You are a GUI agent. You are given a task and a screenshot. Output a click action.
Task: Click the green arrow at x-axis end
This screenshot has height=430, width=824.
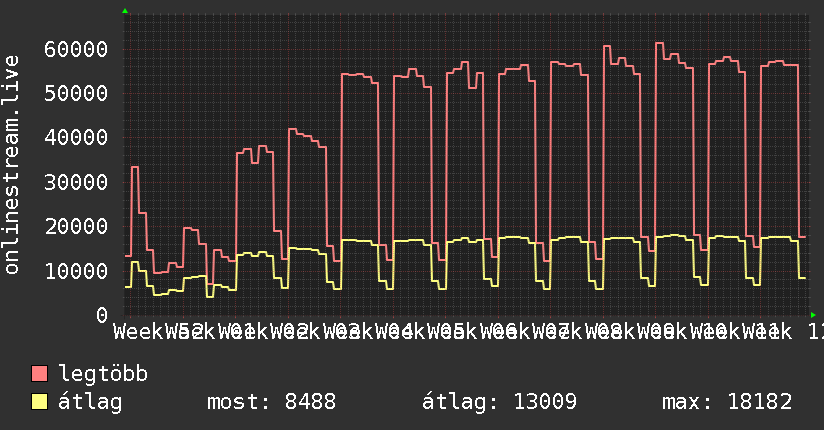click(x=813, y=315)
